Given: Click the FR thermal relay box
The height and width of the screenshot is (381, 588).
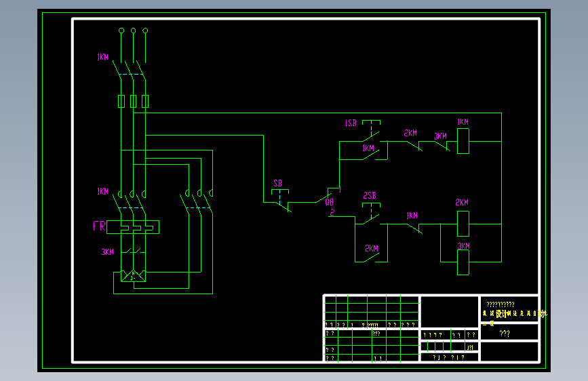Looking at the screenshot, I should point(133,227).
